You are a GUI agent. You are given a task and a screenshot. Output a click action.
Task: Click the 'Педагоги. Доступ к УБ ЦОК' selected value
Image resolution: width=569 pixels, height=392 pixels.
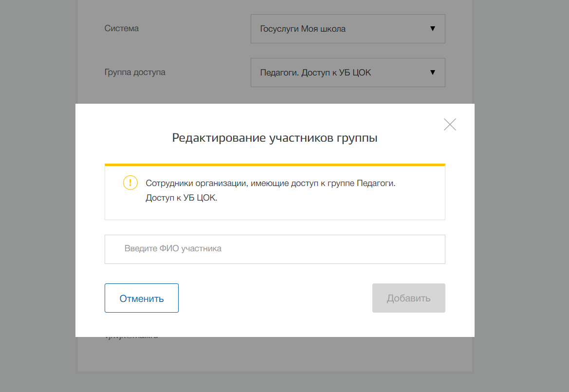pos(315,73)
